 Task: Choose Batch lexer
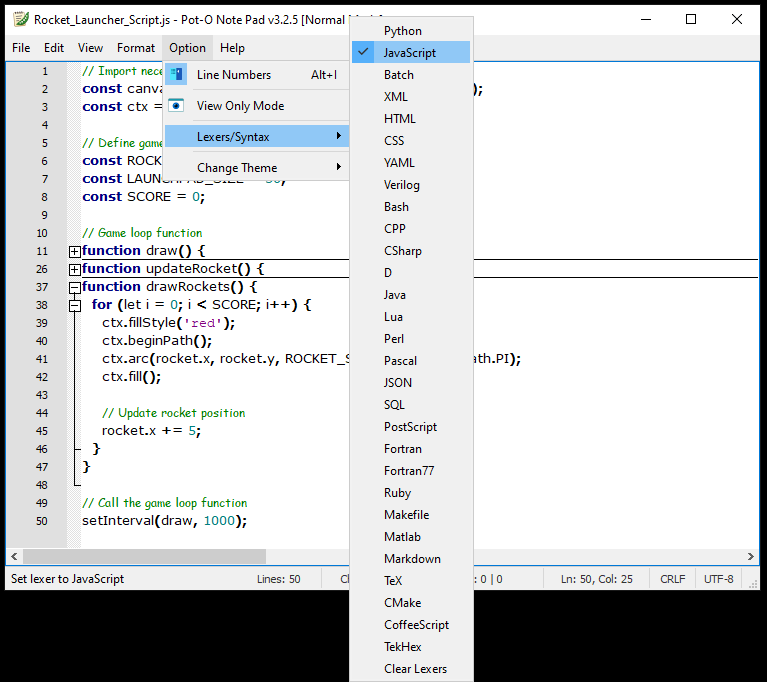point(411,74)
